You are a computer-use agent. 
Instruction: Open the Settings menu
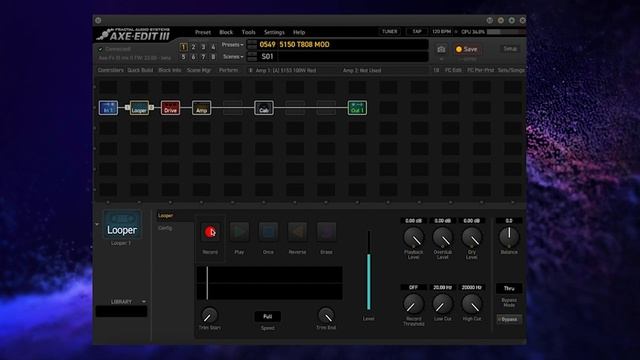274,32
